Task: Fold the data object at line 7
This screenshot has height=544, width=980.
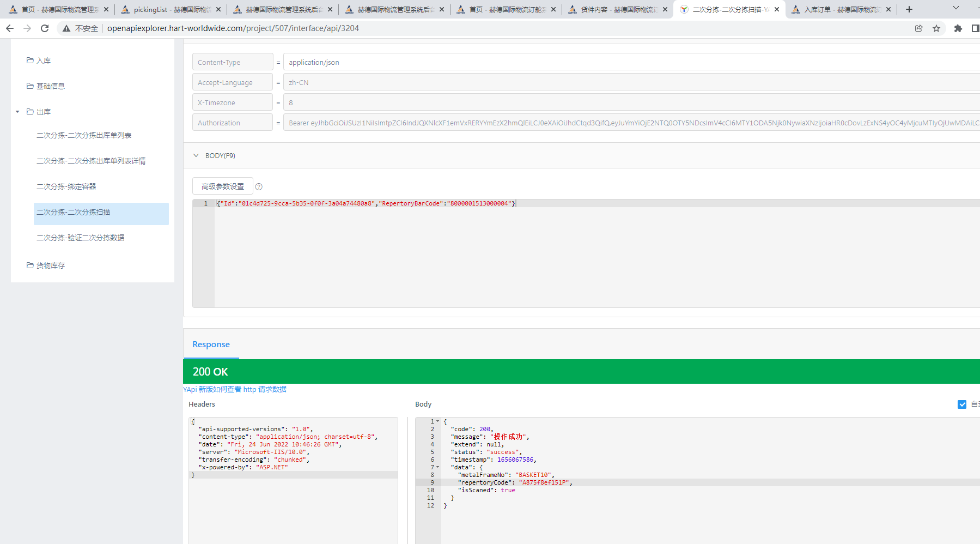Action: (437, 467)
